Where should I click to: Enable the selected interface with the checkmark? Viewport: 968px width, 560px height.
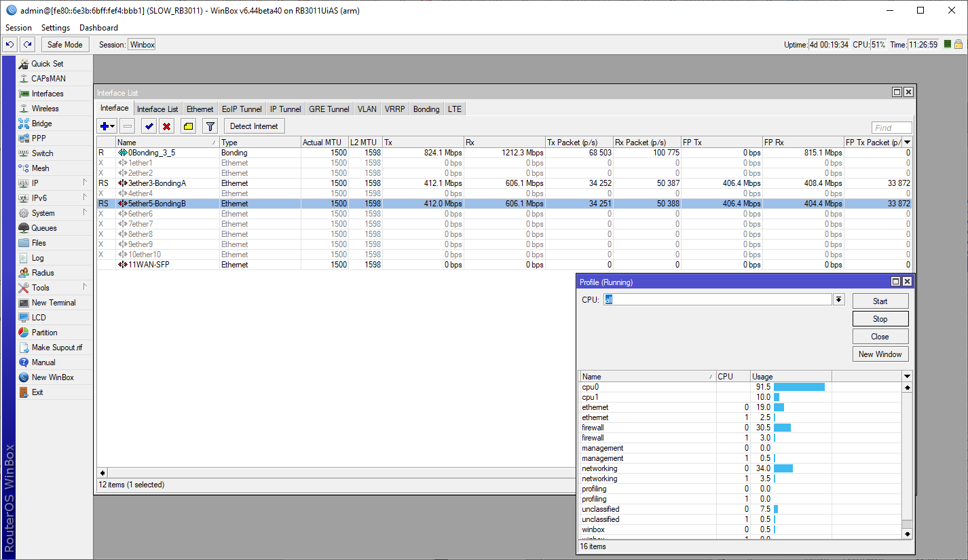click(147, 126)
